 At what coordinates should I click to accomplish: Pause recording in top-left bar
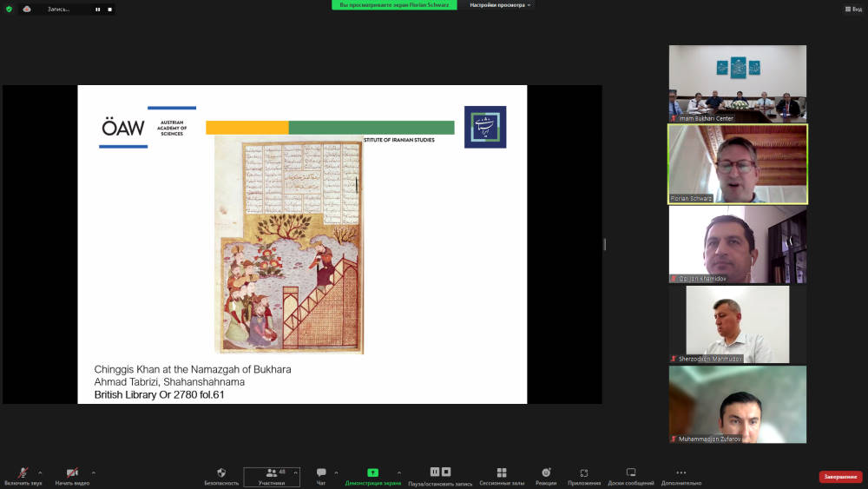98,10
